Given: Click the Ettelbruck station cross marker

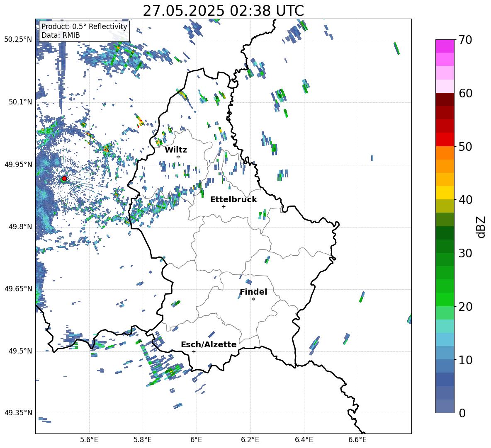Looking at the screenshot, I should tap(224, 206).
